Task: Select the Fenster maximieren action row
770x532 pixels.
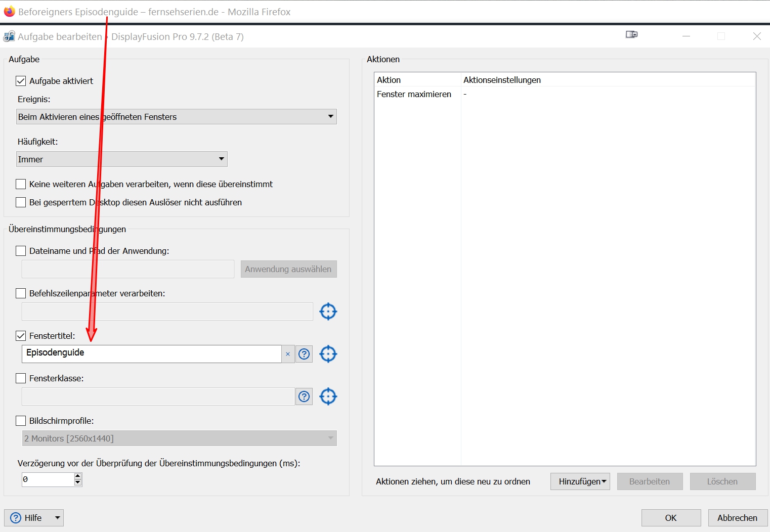Action: 565,94
